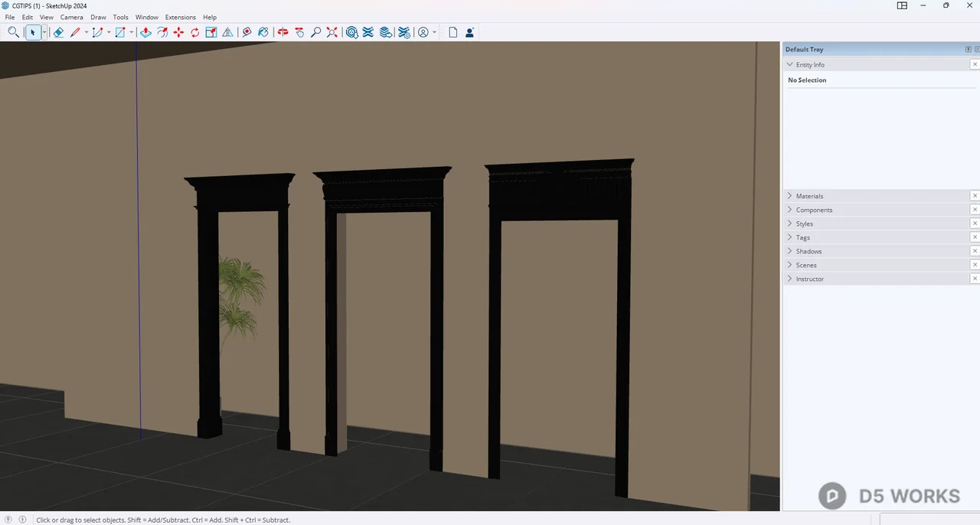Viewport: 980px width, 525px height.
Task: Choose the Tape Measure tool
Action: click(x=247, y=32)
